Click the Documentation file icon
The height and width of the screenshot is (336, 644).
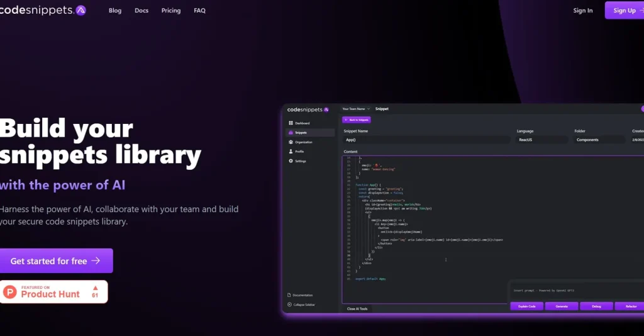pyautogui.click(x=289, y=295)
